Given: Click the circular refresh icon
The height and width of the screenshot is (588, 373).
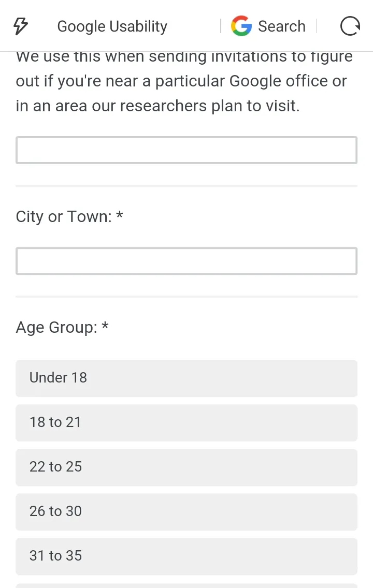Looking at the screenshot, I should click(350, 26).
